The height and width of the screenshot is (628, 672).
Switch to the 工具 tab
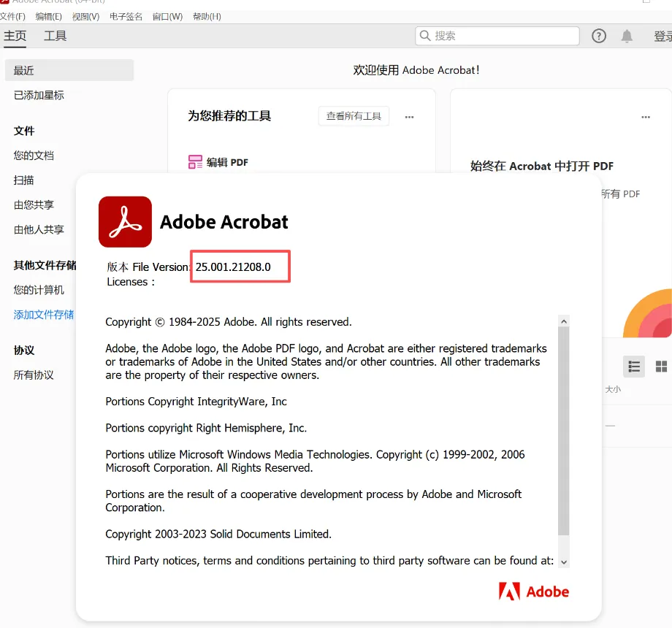pyautogui.click(x=56, y=36)
